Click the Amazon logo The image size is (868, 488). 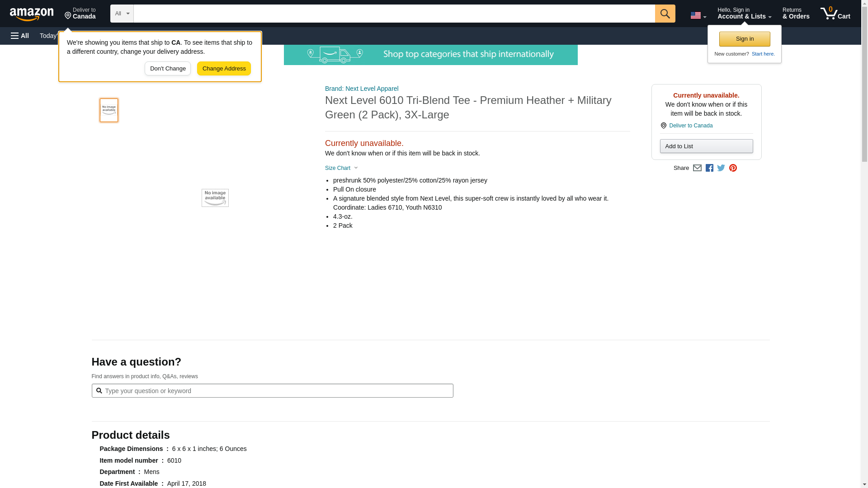[32, 14]
